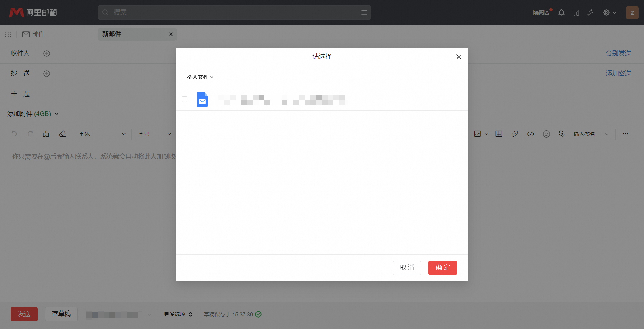The width and height of the screenshot is (644, 329).
Task: Click the source code editing icon
Action: [x=531, y=134]
